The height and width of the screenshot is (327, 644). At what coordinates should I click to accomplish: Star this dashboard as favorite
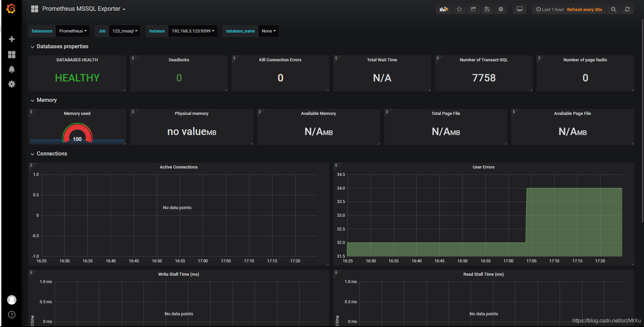point(459,9)
